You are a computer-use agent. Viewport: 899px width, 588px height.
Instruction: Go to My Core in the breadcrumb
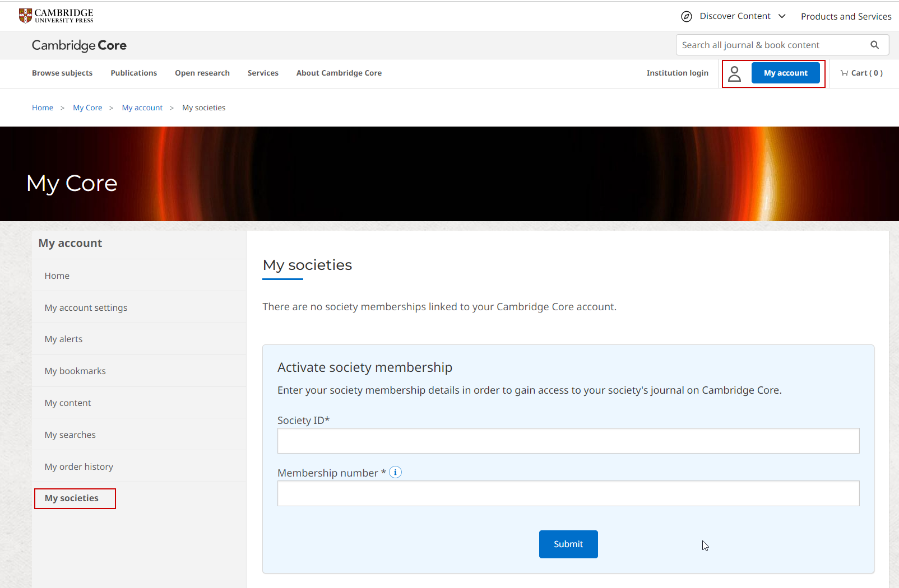coord(87,108)
